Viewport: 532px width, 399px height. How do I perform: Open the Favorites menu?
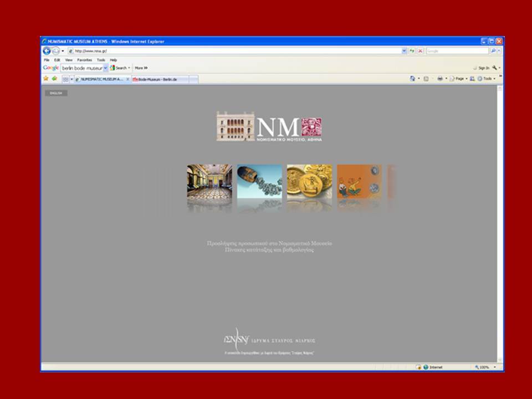[x=84, y=60]
